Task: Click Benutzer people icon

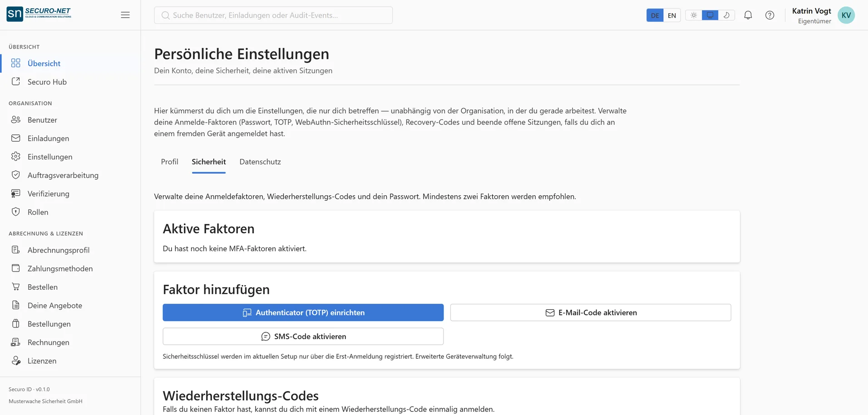Action: click(16, 120)
